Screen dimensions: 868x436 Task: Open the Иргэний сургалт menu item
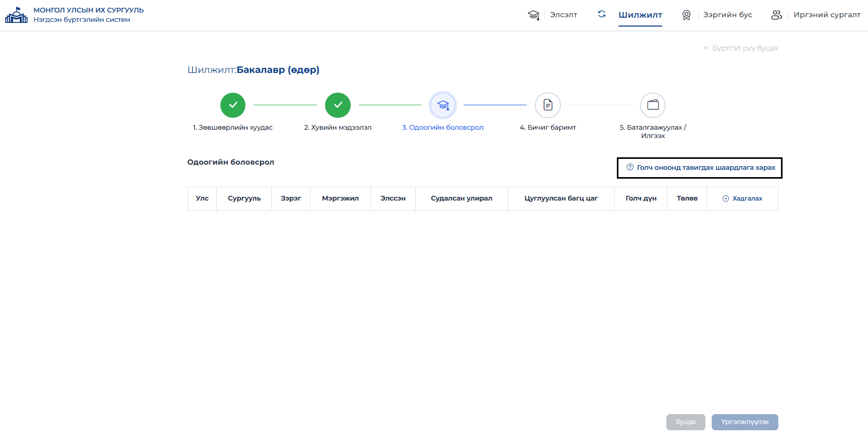tap(827, 15)
